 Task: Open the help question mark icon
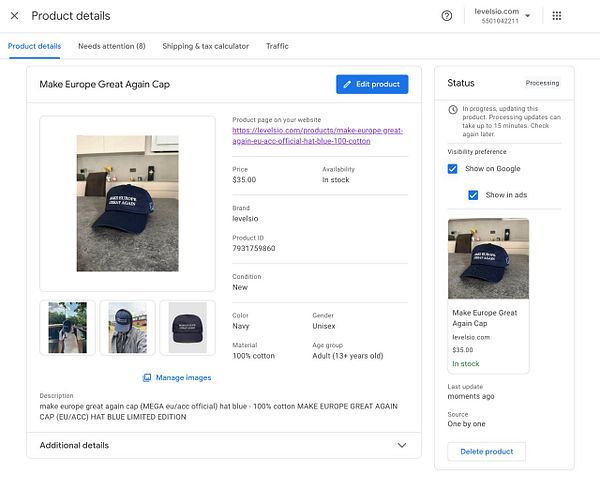(446, 16)
